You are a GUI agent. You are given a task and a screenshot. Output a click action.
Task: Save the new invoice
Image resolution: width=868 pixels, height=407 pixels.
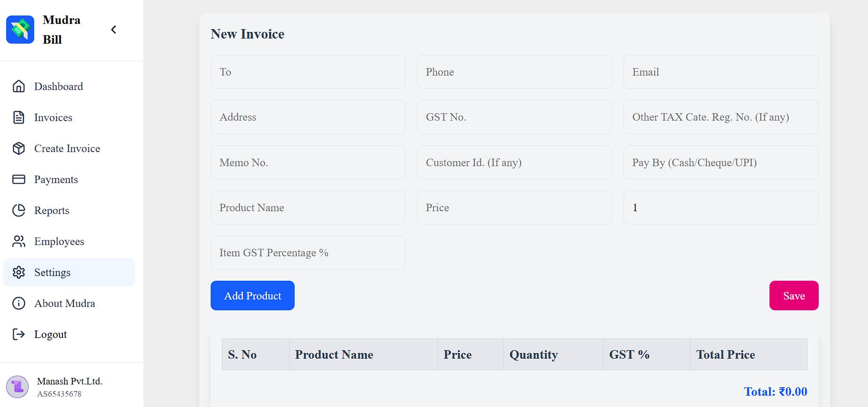coord(793,295)
